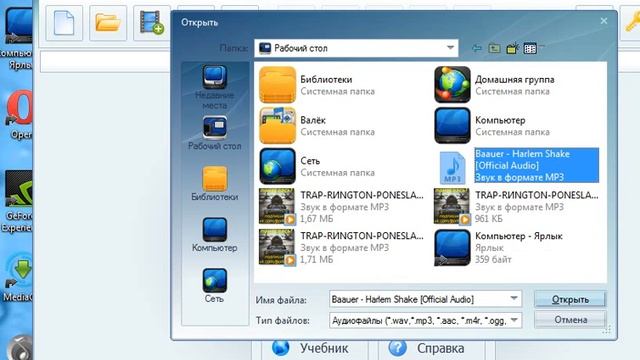Select the Валёк user folder icon
Screen dimensions: 640x360
click(278, 126)
